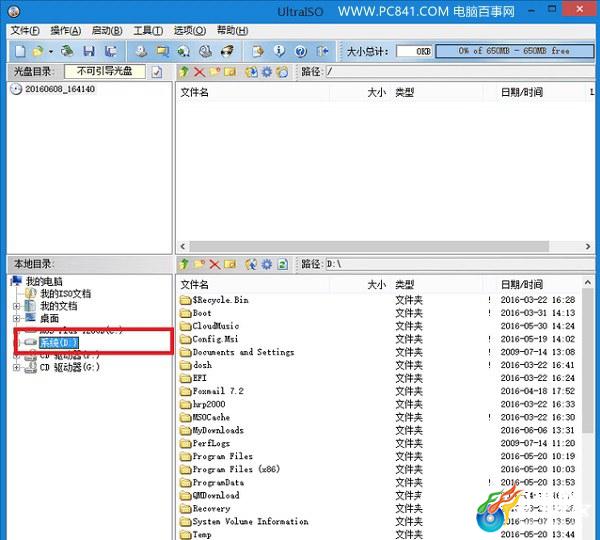
Task: Open the 工具(T) menu
Action: [x=148, y=31]
